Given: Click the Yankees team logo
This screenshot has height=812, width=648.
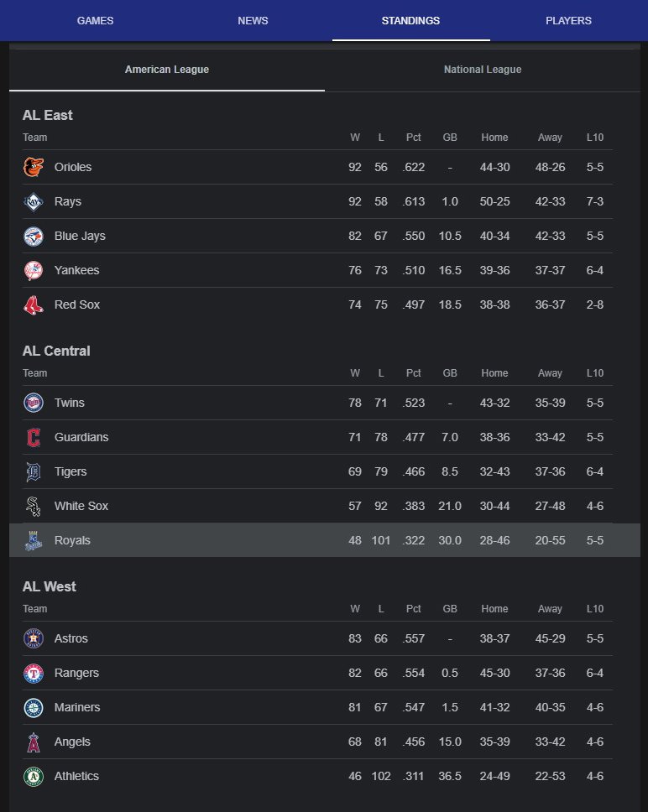Looking at the screenshot, I should pos(33,270).
